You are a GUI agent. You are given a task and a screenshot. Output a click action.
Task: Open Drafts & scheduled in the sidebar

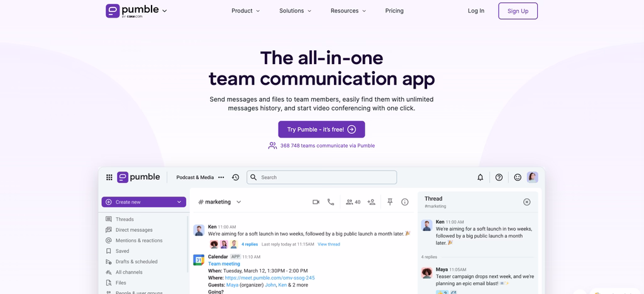click(x=136, y=261)
